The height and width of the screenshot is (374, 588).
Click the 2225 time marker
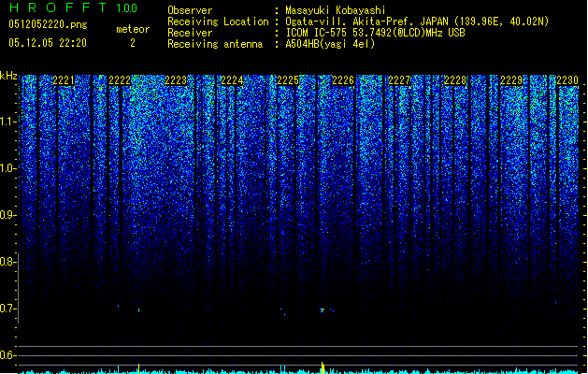[288, 80]
